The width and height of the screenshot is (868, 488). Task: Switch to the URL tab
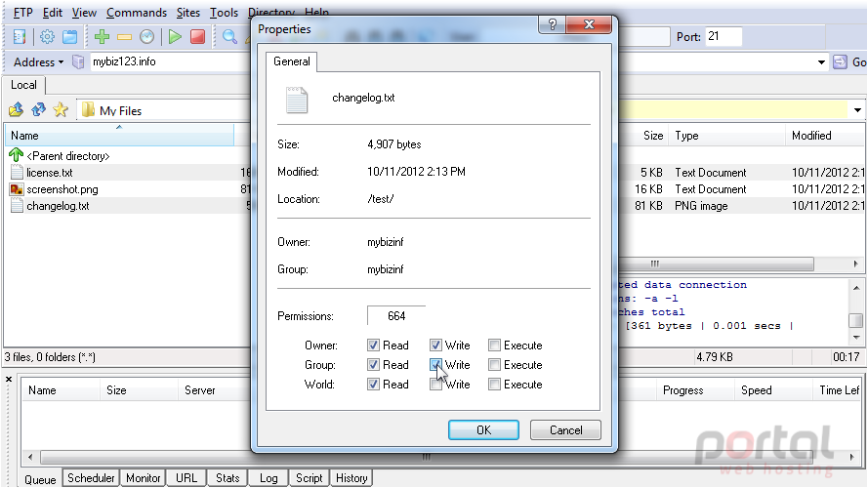click(186, 477)
